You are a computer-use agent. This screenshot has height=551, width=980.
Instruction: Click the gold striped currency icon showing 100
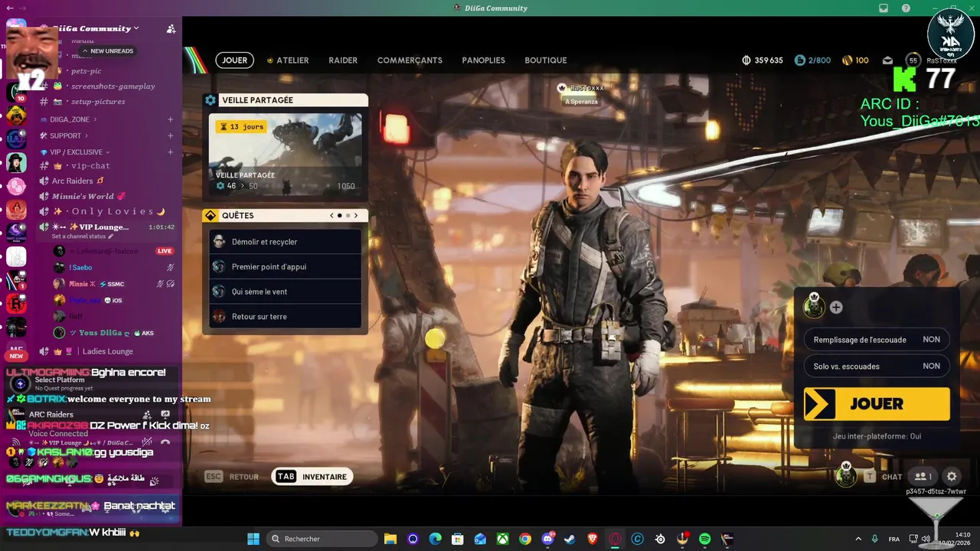click(x=848, y=60)
